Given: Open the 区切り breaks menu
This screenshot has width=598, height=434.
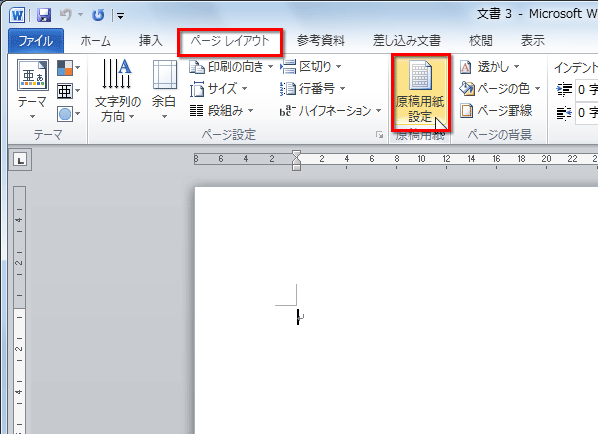Looking at the screenshot, I should click(311, 67).
